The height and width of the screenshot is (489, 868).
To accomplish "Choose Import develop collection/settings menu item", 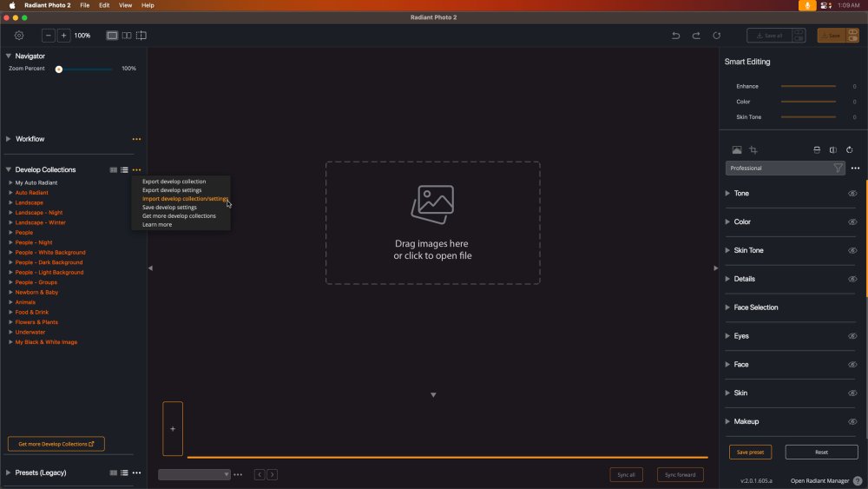I will [x=185, y=199].
